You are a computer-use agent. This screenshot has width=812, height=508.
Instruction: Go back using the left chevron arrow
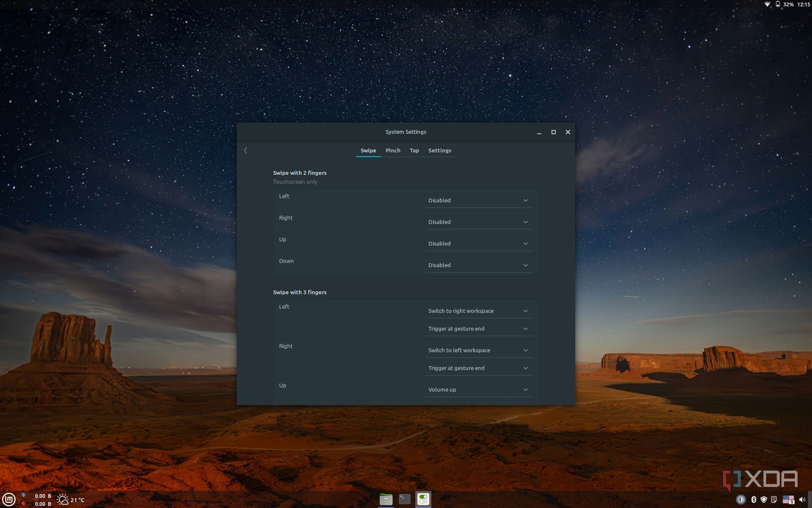pos(245,150)
